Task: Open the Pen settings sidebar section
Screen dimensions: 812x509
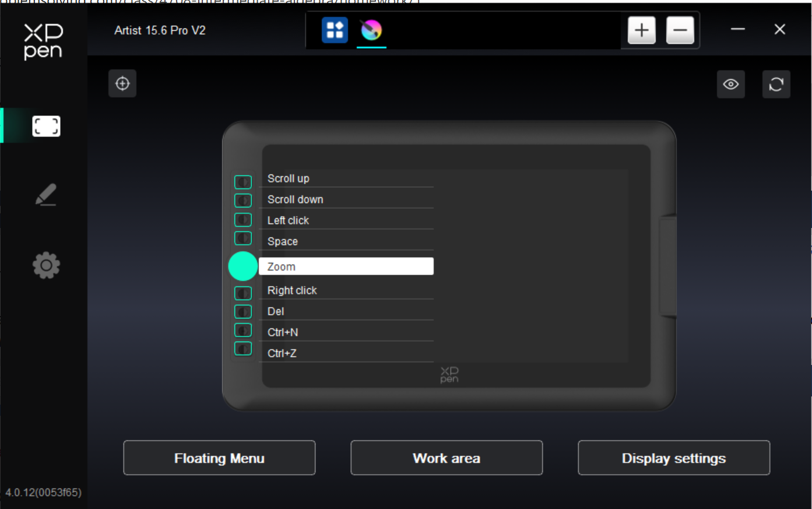Action: tap(46, 195)
